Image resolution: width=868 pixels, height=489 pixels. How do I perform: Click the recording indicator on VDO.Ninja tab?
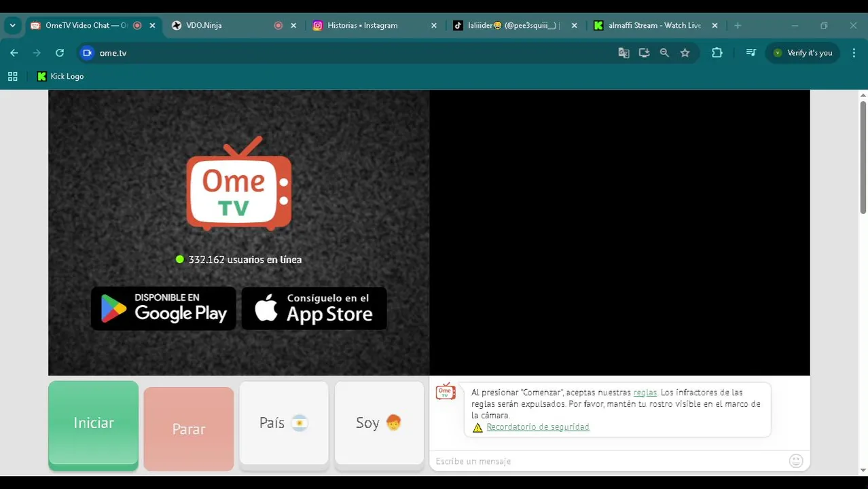(x=278, y=25)
